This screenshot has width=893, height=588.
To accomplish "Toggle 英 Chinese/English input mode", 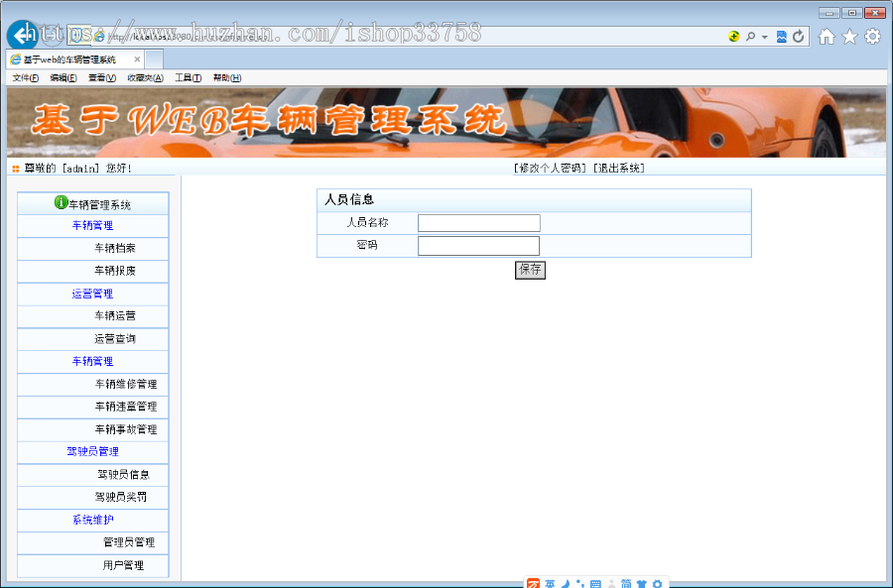I will (x=550, y=583).
